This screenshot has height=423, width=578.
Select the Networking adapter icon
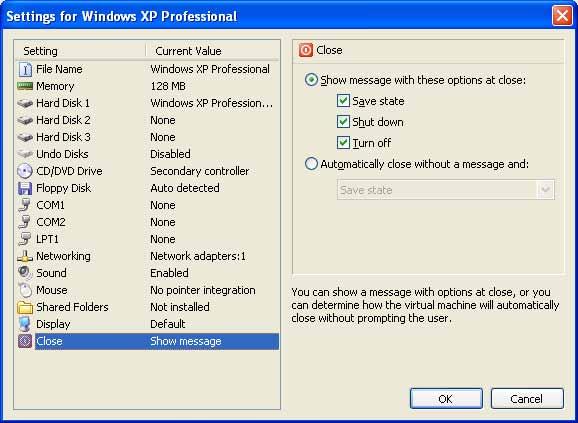pyautogui.click(x=25, y=256)
